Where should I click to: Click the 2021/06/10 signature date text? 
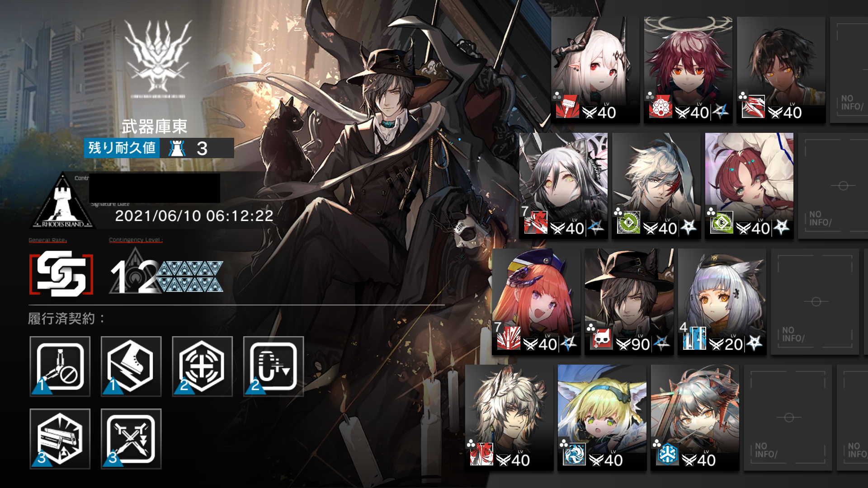tap(194, 216)
